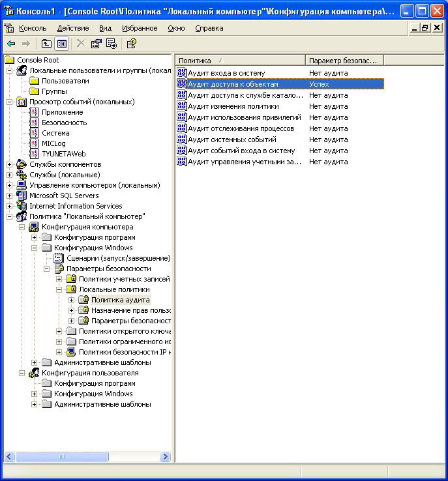Open Properties from the toolbar icon

click(97, 44)
